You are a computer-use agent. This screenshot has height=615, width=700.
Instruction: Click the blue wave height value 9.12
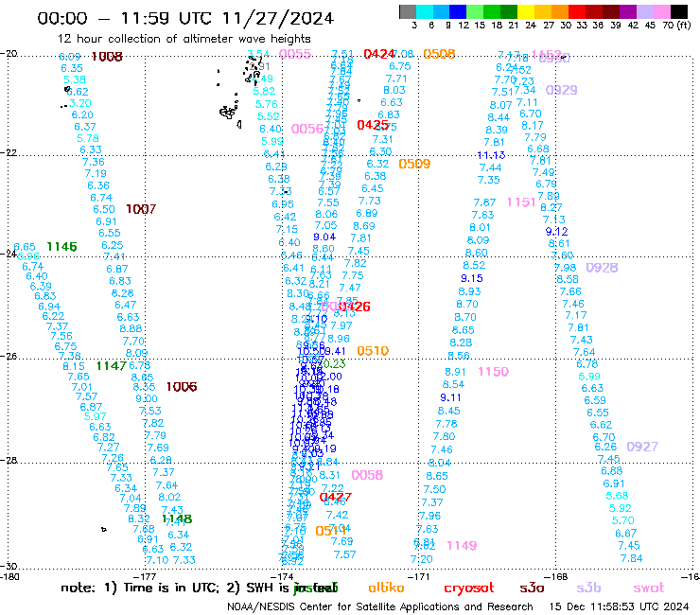[557, 232]
